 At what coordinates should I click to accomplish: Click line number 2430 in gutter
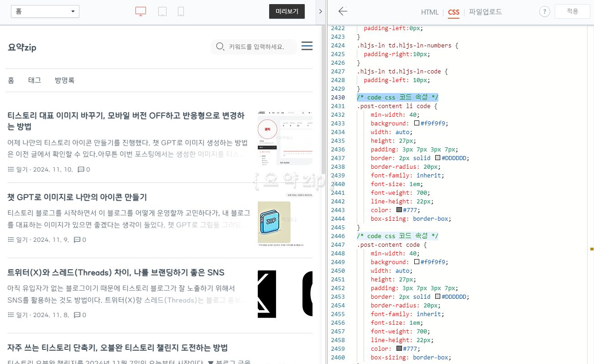pyautogui.click(x=338, y=97)
